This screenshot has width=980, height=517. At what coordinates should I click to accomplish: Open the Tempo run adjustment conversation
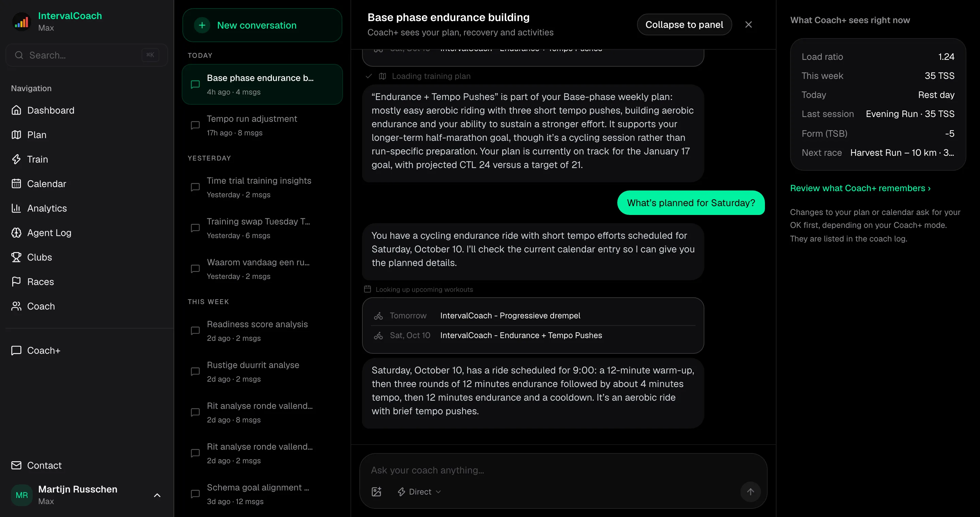[262, 125]
